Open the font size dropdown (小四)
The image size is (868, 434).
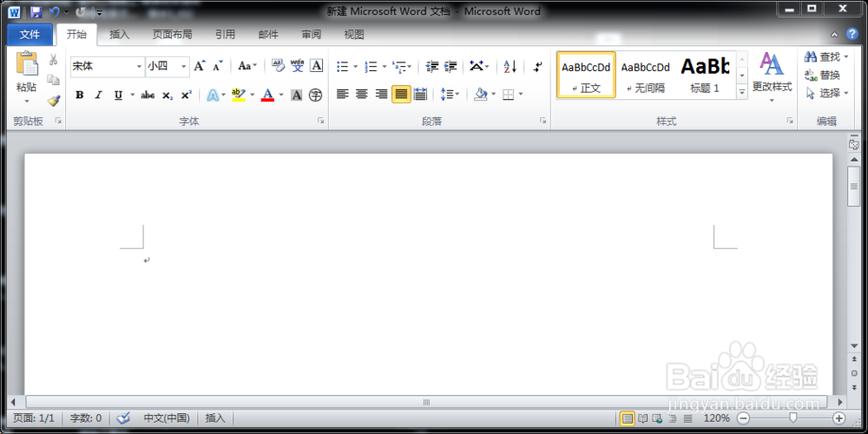[183, 67]
